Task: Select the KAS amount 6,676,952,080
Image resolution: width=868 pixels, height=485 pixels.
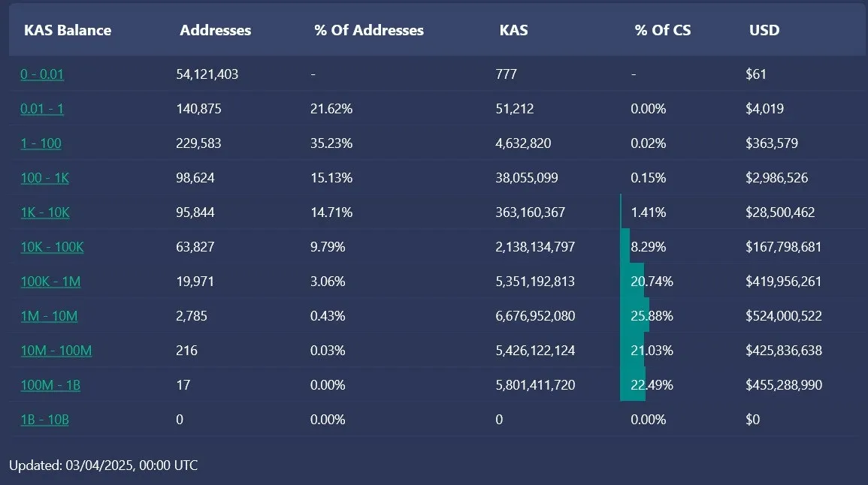Action: [x=535, y=316]
